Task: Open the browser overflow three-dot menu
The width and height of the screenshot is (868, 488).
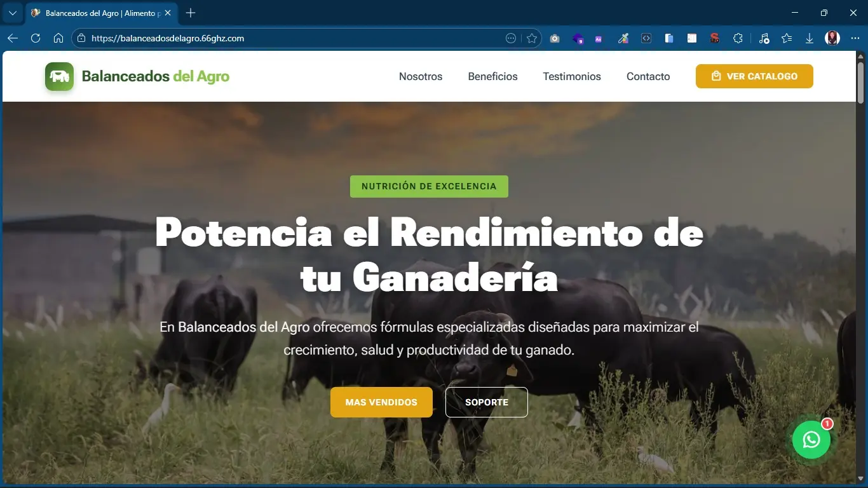Action: (x=856, y=38)
